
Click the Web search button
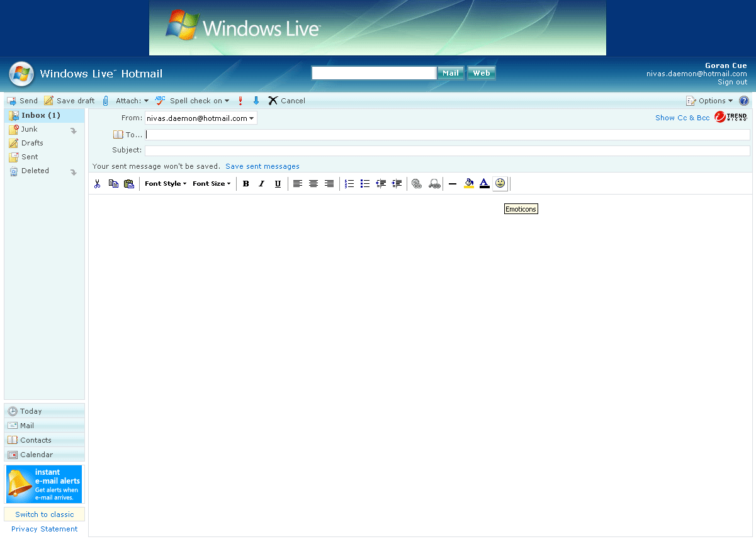pyautogui.click(x=482, y=73)
